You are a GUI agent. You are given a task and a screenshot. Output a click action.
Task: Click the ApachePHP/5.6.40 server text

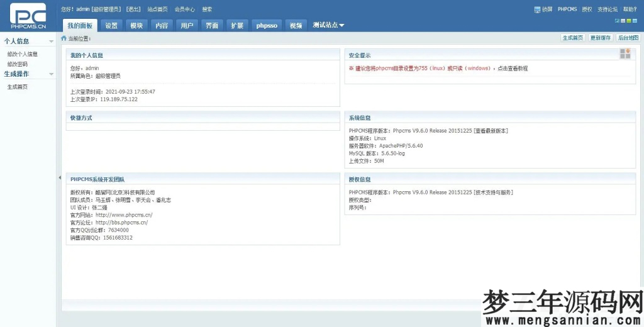tap(401, 146)
